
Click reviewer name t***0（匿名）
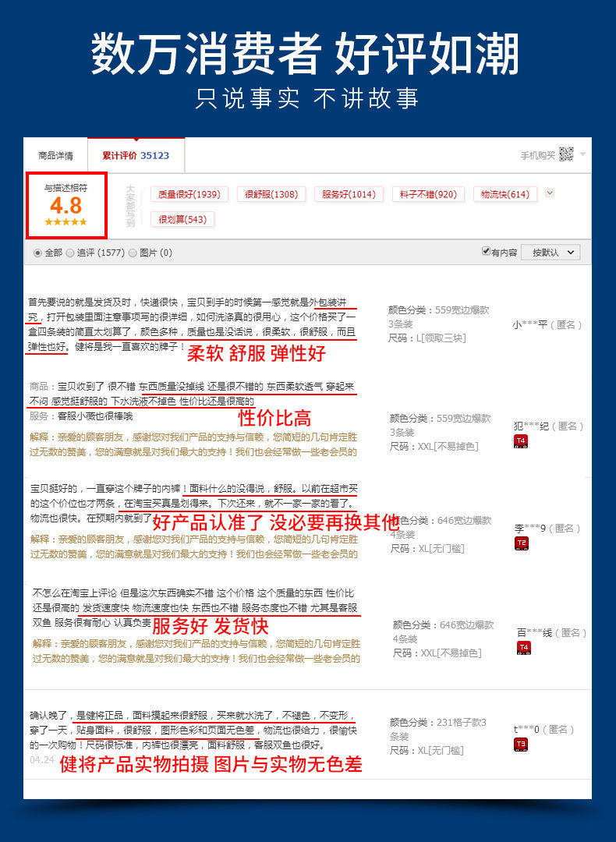click(544, 730)
